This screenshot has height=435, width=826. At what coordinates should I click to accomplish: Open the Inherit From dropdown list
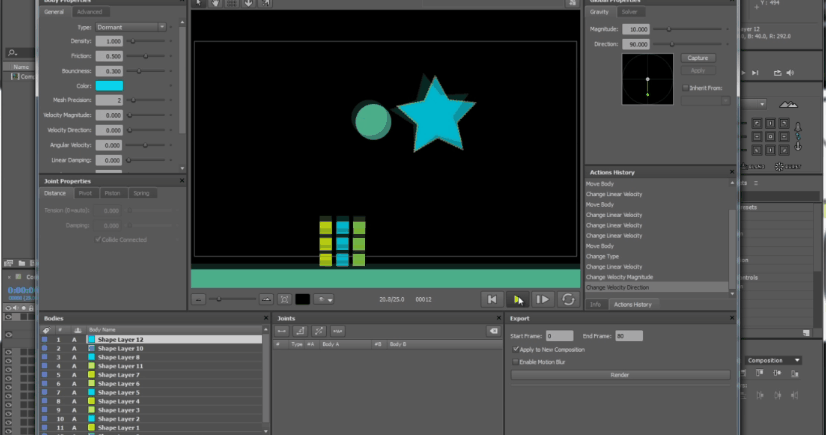pos(705,101)
